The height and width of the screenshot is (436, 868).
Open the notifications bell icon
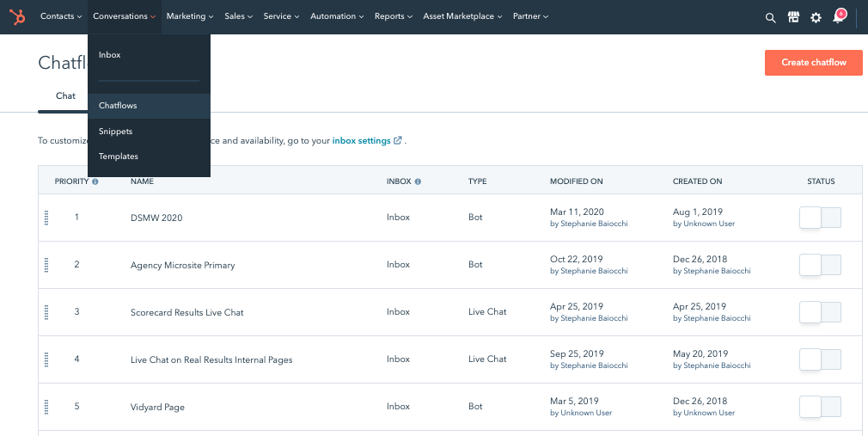point(838,18)
